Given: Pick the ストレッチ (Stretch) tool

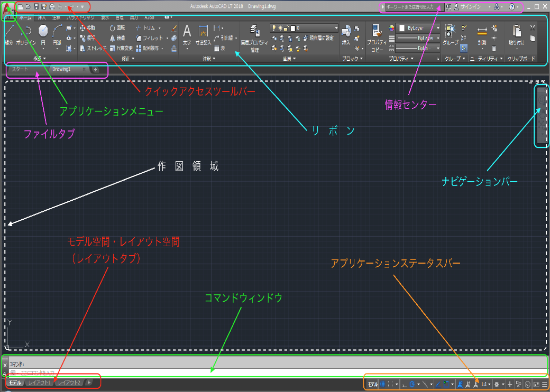Looking at the screenshot, I should pos(93,49).
